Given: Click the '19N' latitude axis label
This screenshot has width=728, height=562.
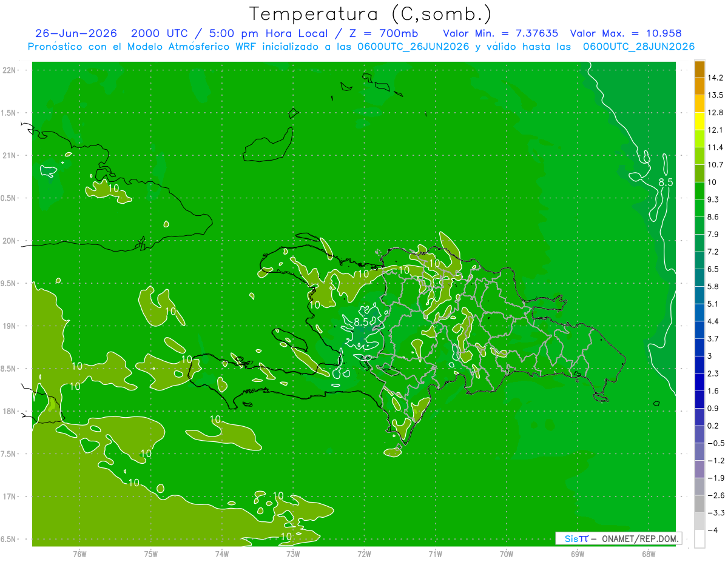Looking at the screenshot, I should click(10, 326).
